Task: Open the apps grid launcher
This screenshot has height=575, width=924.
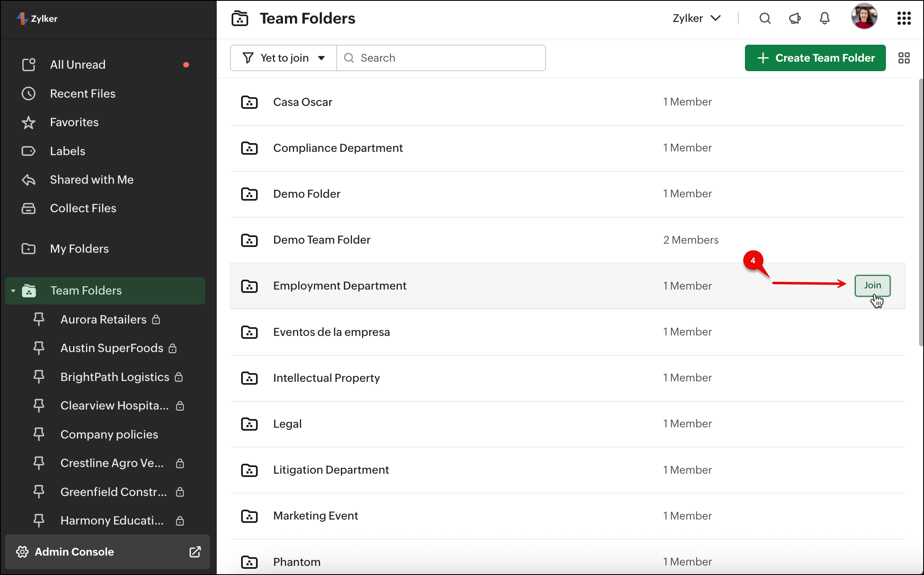Action: point(904,18)
